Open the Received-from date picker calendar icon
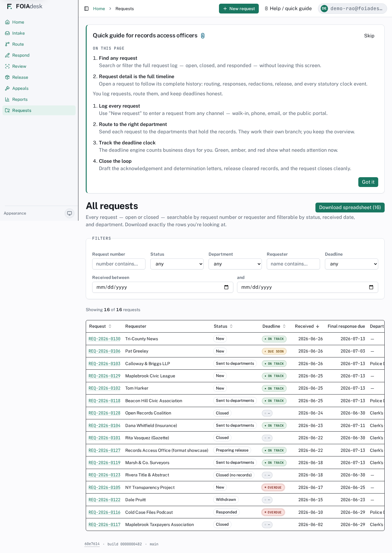 (226, 287)
